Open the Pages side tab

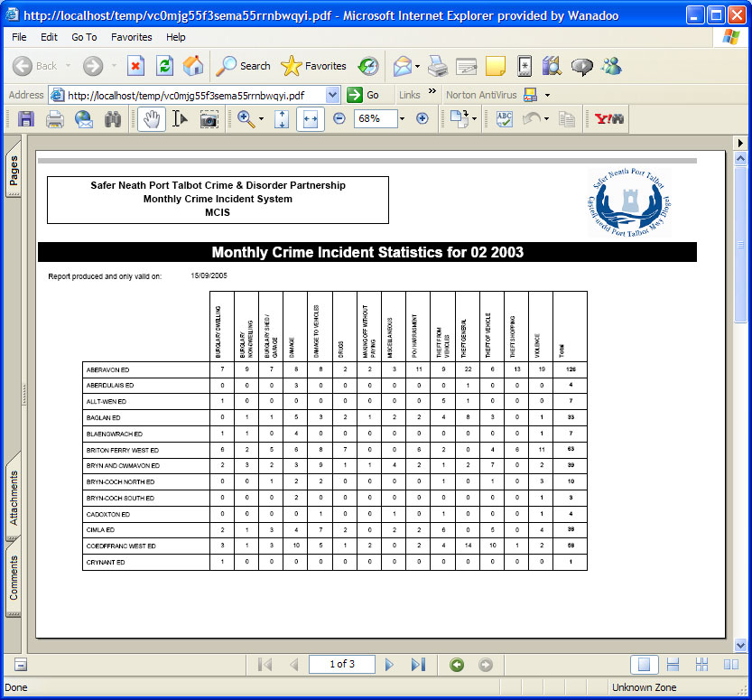(x=14, y=172)
